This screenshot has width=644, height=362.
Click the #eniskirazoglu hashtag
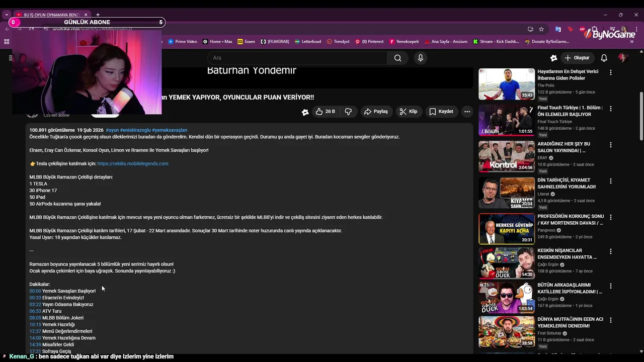(135, 130)
